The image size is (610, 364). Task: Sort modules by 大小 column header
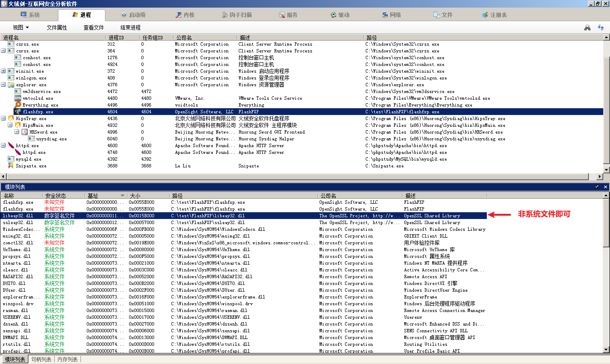149,196
